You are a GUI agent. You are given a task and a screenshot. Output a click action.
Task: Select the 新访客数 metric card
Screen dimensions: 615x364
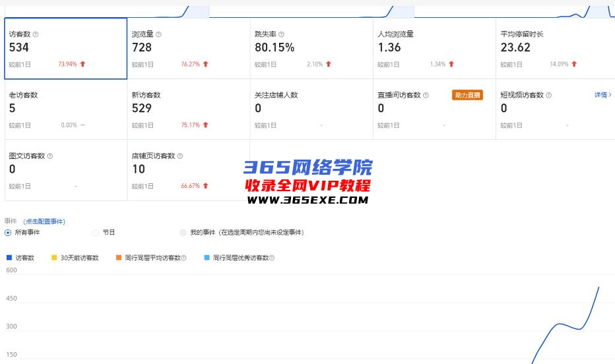[188, 109]
